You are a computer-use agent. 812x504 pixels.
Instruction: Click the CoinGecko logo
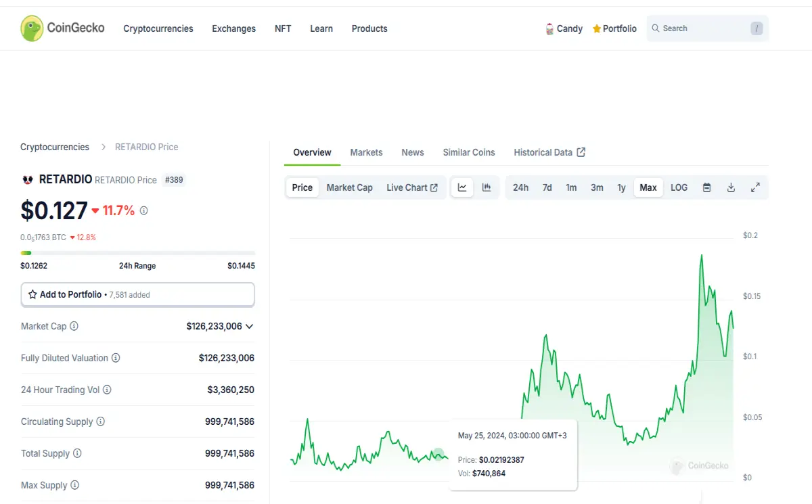point(62,28)
